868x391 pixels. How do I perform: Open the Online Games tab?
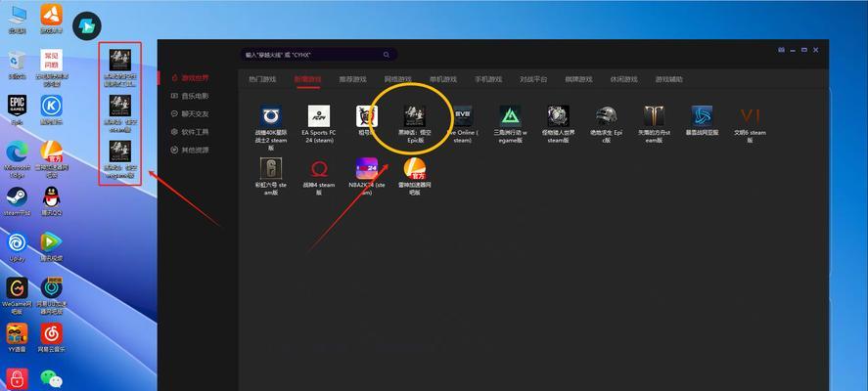[398, 79]
